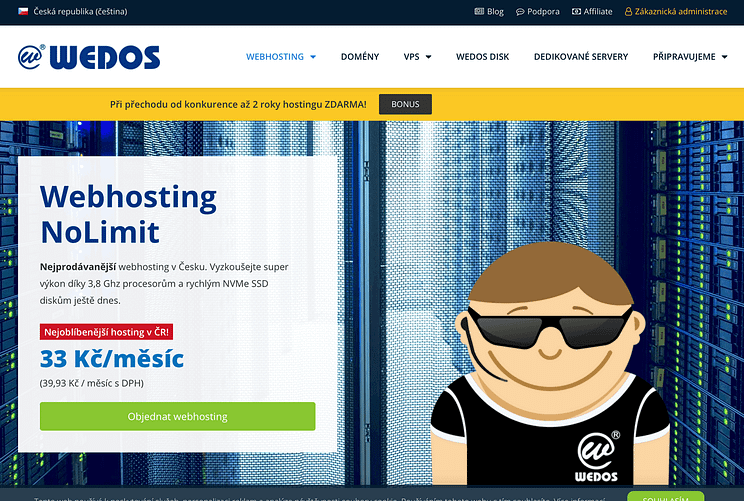Click the Objednat webhosting button
This screenshot has width=744, height=501.
pos(177,416)
